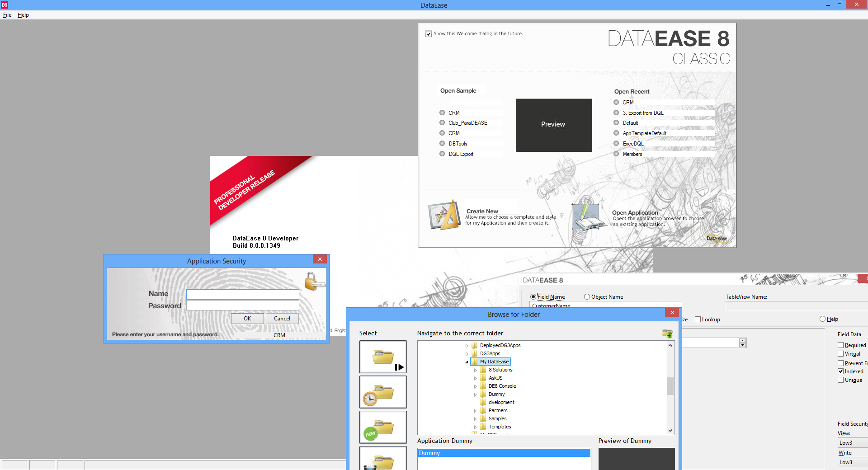This screenshot has width=868, height=470.
Task: Click the recent folder icon with clock
Action: point(383,392)
